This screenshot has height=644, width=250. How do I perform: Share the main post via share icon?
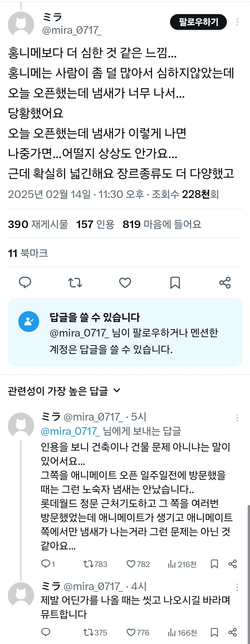pyautogui.click(x=225, y=282)
